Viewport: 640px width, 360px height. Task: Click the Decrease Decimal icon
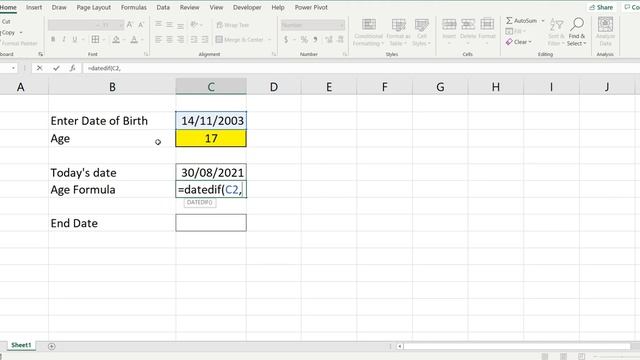[340, 40]
